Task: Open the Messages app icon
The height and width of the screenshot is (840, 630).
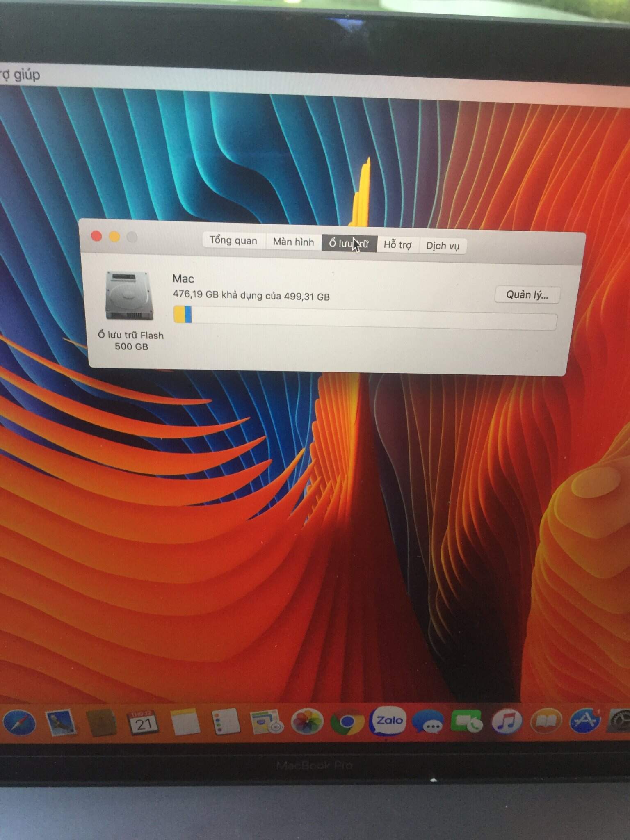Action: click(x=428, y=722)
